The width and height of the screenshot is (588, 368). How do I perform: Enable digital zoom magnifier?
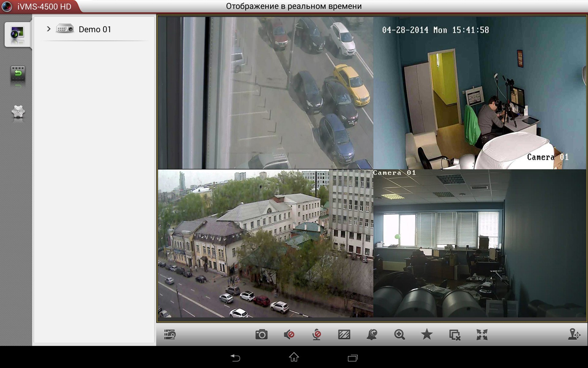click(399, 335)
